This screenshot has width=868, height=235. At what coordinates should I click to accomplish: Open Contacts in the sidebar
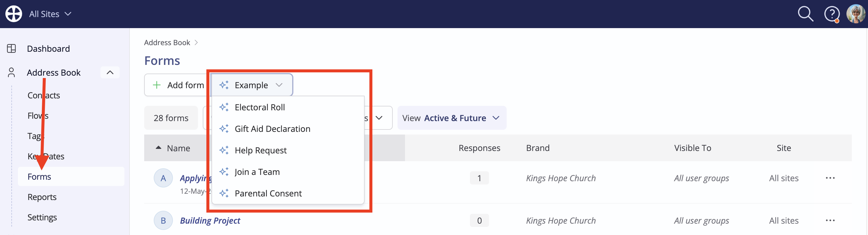click(44, 95)
